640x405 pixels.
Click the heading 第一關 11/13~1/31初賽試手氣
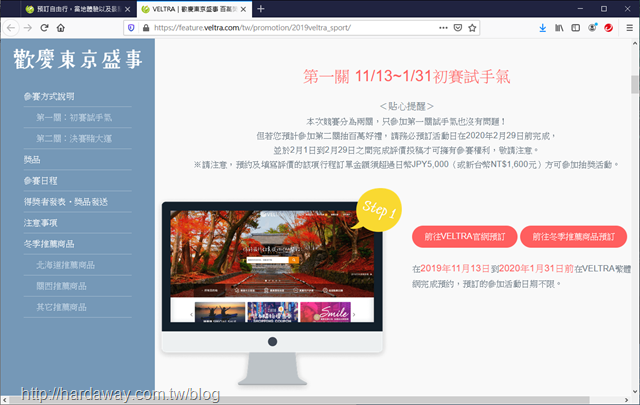click(407, 76)
